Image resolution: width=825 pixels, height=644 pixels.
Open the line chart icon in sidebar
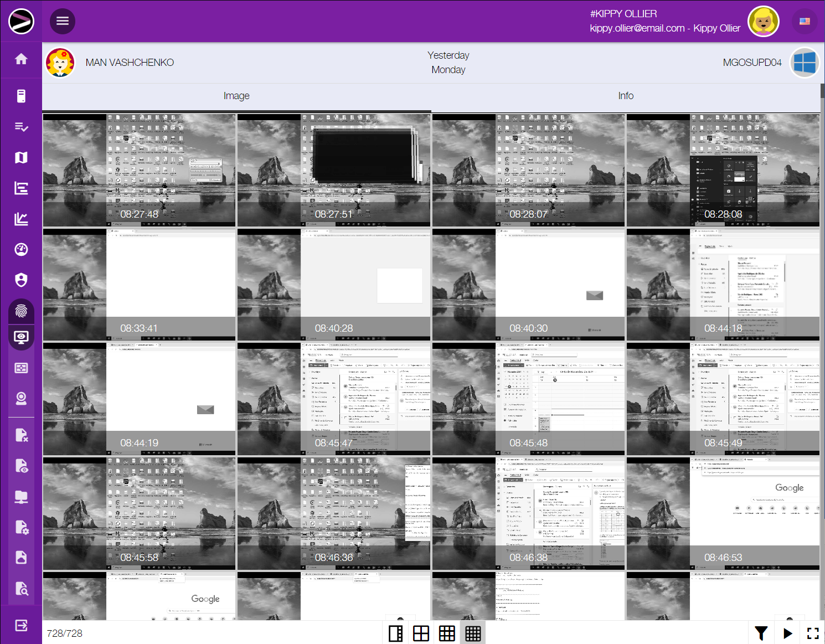coord(21,219)
